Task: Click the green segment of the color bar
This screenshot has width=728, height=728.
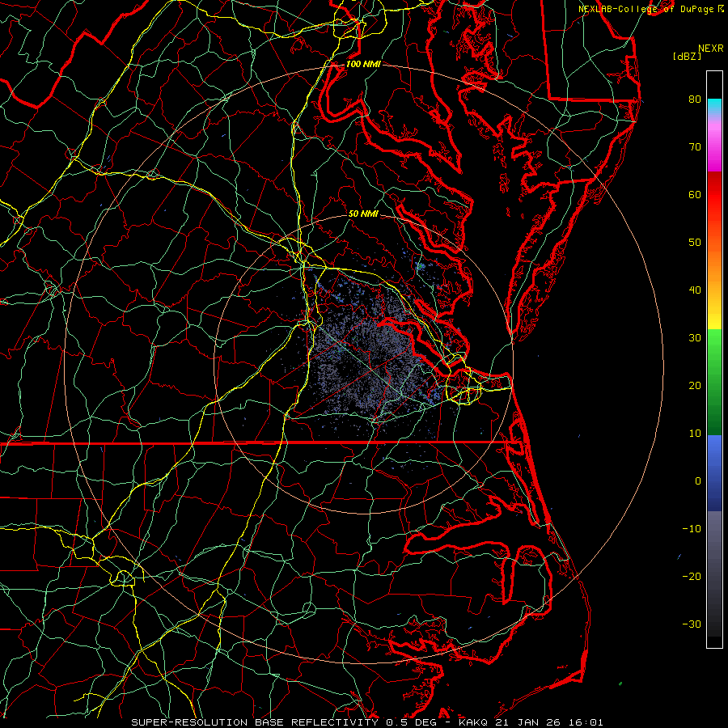Action: 714,380
